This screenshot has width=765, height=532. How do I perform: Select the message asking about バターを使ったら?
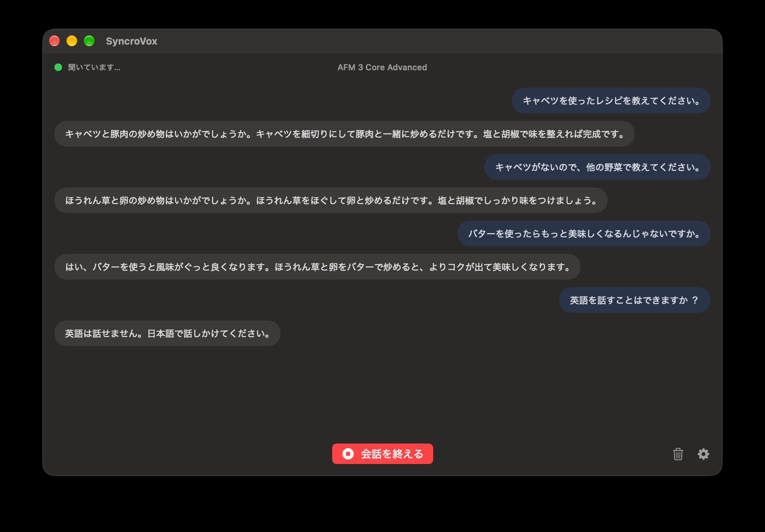click(584, 234)
